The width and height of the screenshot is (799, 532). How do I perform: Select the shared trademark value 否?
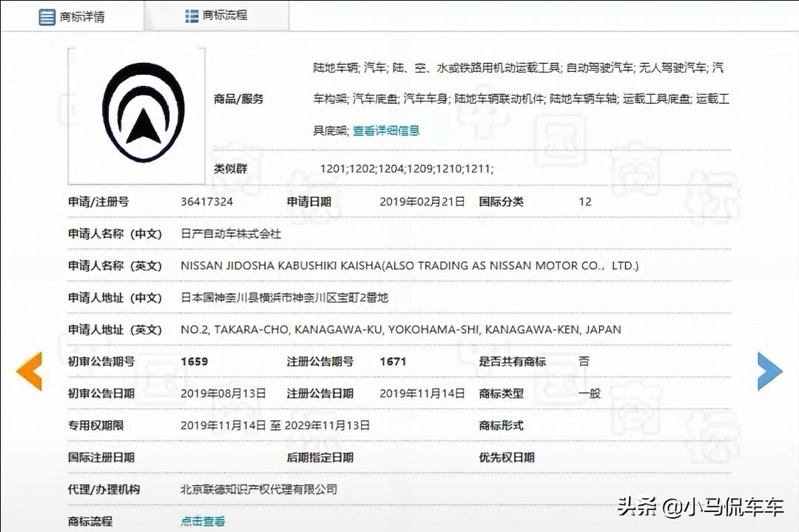point(584,361)
